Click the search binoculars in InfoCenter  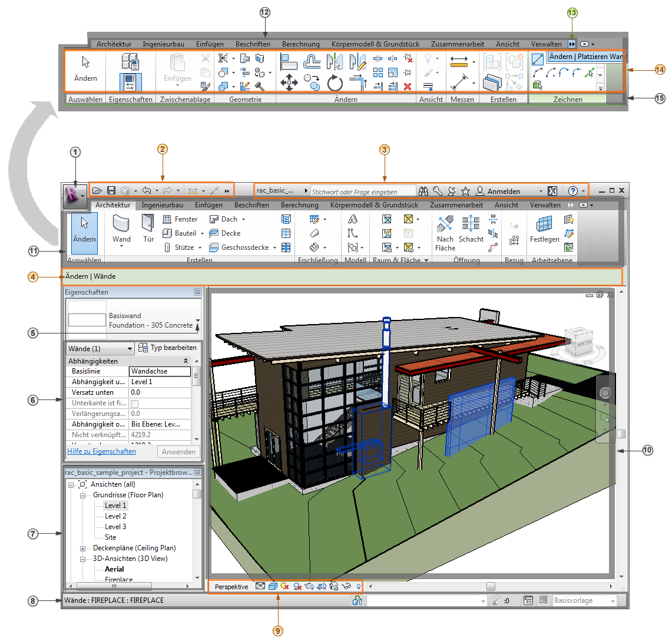(x=423, y=191)
